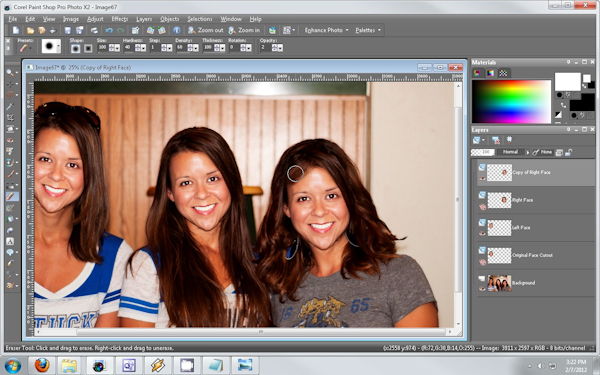This screenshot has height=375, width=600.
Task: Open the Hardness value dropdown arrow
Action: point(143,48)
